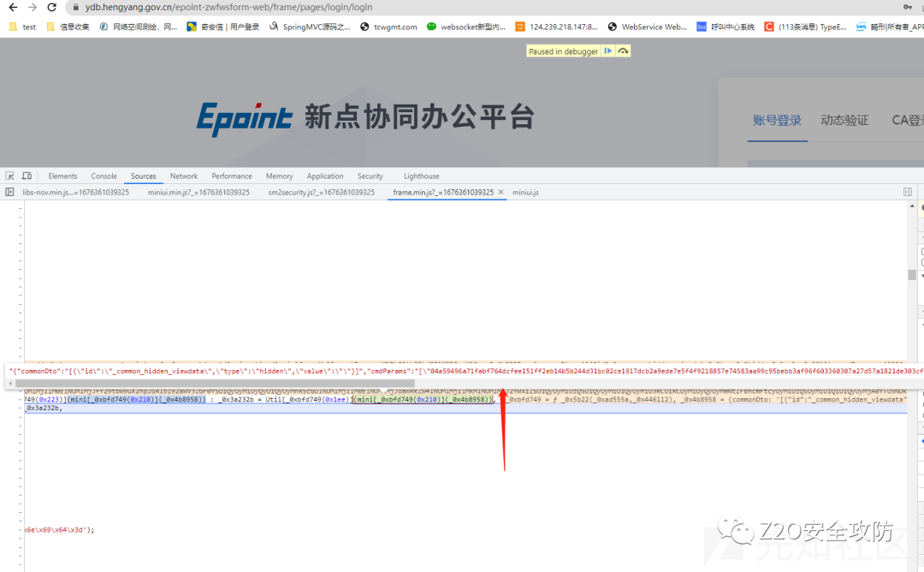Click the code editor vertical scrollbar thumb

912,275
